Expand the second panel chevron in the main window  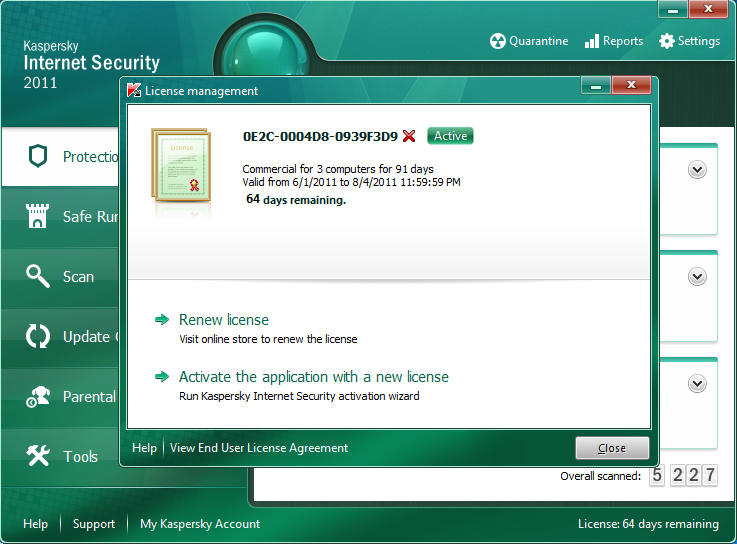click(697, 276)
